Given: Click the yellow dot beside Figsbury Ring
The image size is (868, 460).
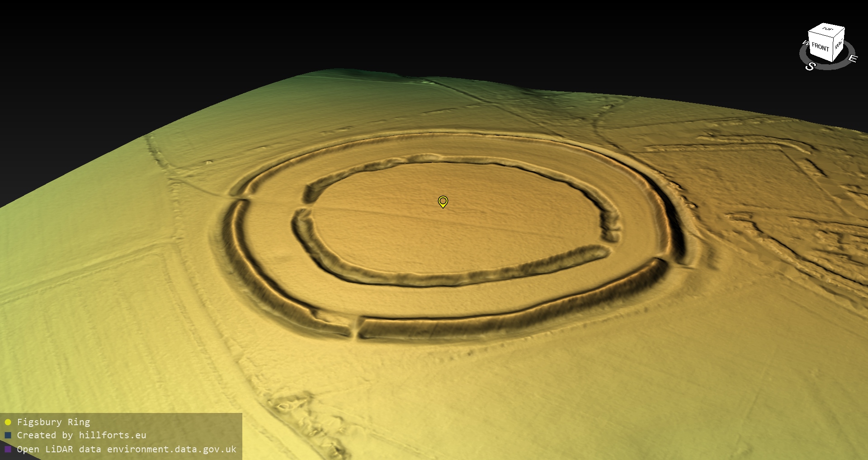Looking at the screenshot, I should (8, 422).
